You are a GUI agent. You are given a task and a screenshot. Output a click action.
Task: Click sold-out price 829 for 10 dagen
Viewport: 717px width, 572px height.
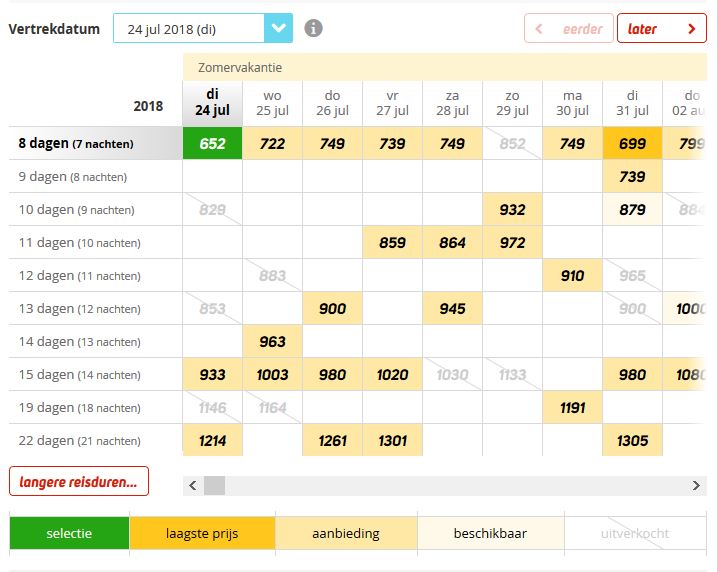tap(213, 209)
